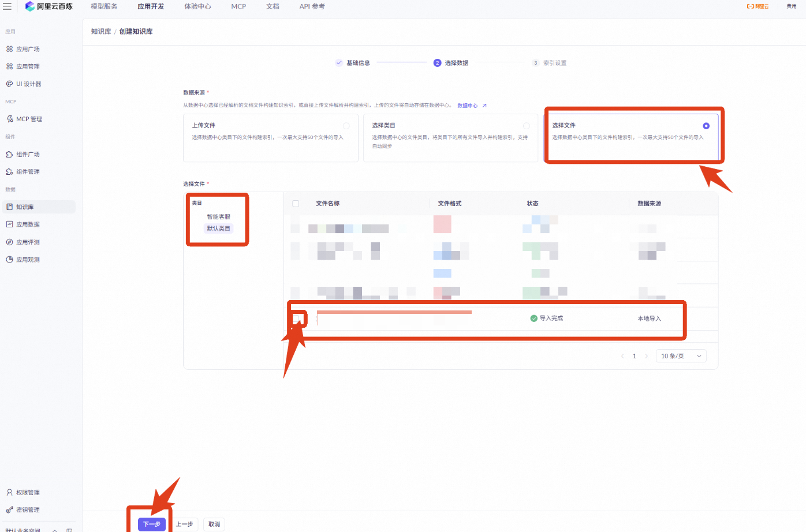Viewport: 806px width, 532px height.
Task: Go to previous page in pagination
Action: click(622, 356)
